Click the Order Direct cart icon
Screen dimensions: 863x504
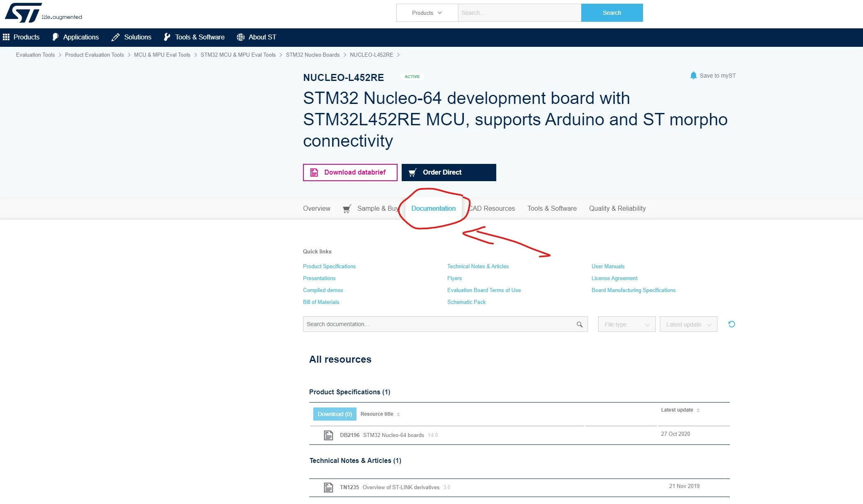pos(412,173)
